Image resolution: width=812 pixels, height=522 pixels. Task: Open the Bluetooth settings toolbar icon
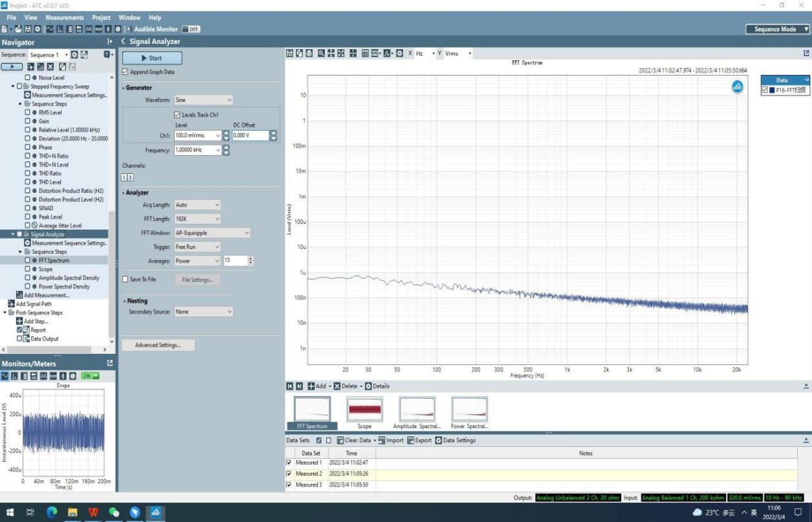click(x=108, y=29)
